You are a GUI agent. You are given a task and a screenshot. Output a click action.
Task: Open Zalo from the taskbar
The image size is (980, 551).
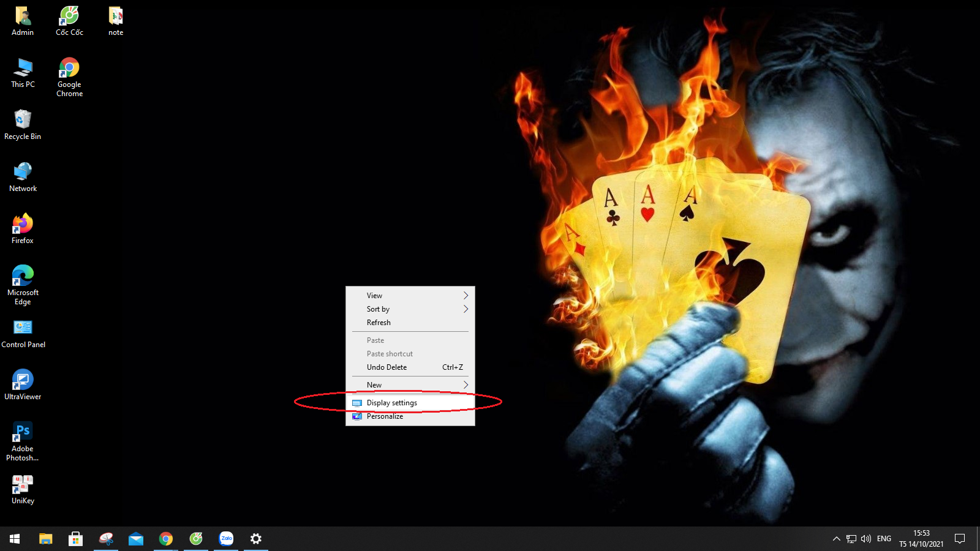[x=226, y=539]
